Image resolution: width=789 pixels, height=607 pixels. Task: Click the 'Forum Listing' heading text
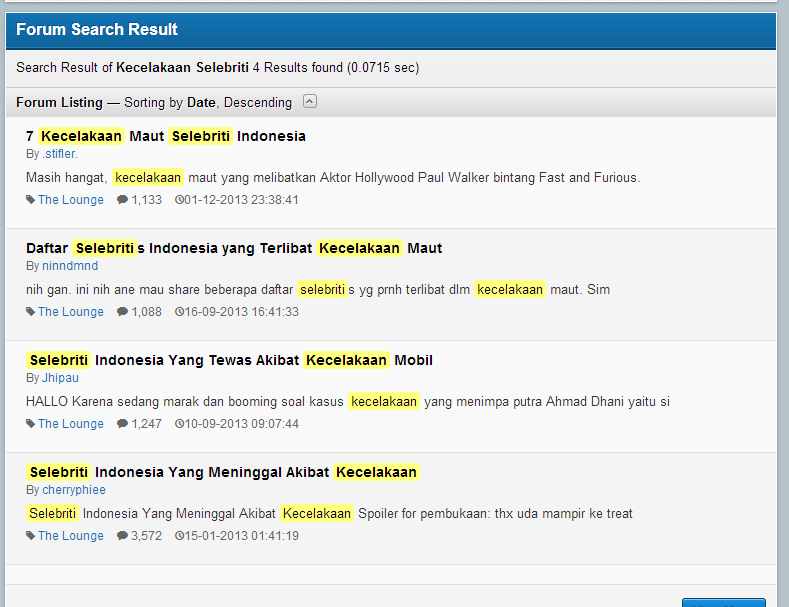point(59,103)
